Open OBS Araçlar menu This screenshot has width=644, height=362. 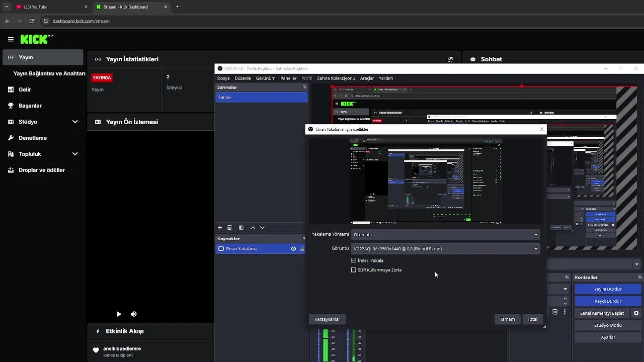(x=367, y=78)
